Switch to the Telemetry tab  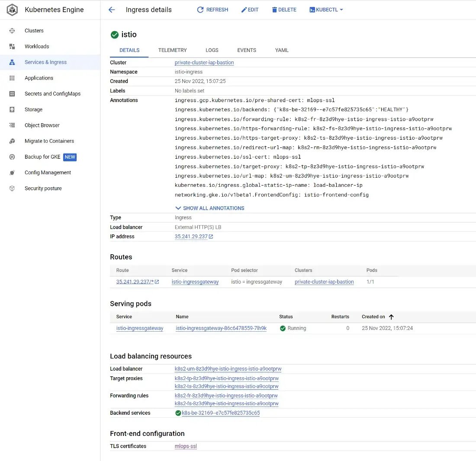172,50
